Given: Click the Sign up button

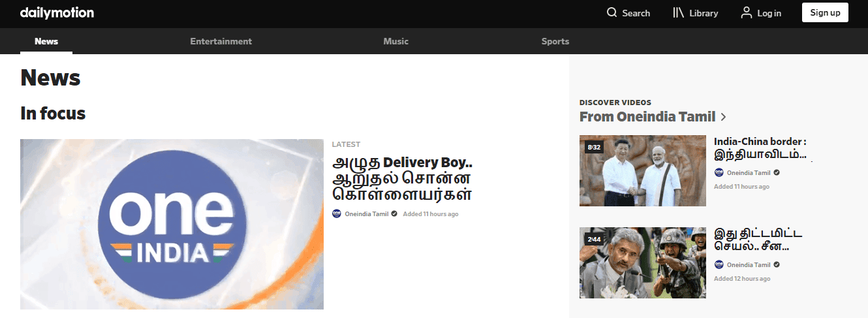Looking at the screenshot, I should tap(825, 13).
